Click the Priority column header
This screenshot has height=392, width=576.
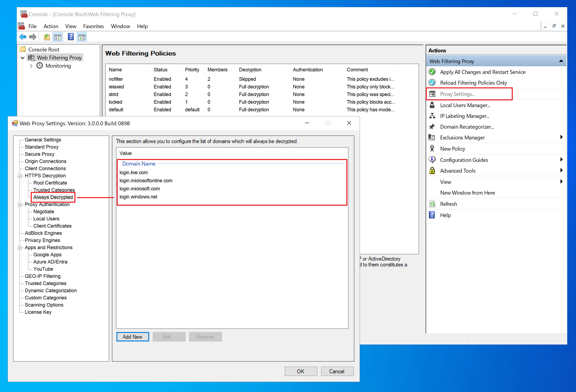tap(194, 70)
